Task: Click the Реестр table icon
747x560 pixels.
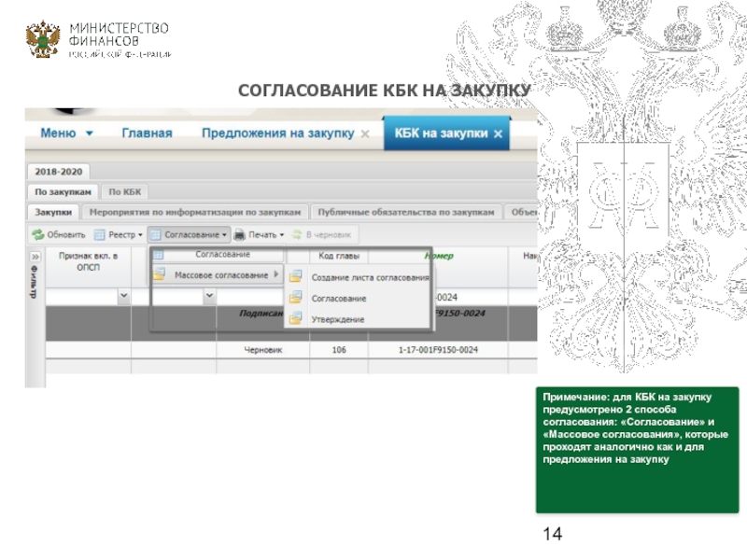Action: pyautogui.click(x=99, y=234)
